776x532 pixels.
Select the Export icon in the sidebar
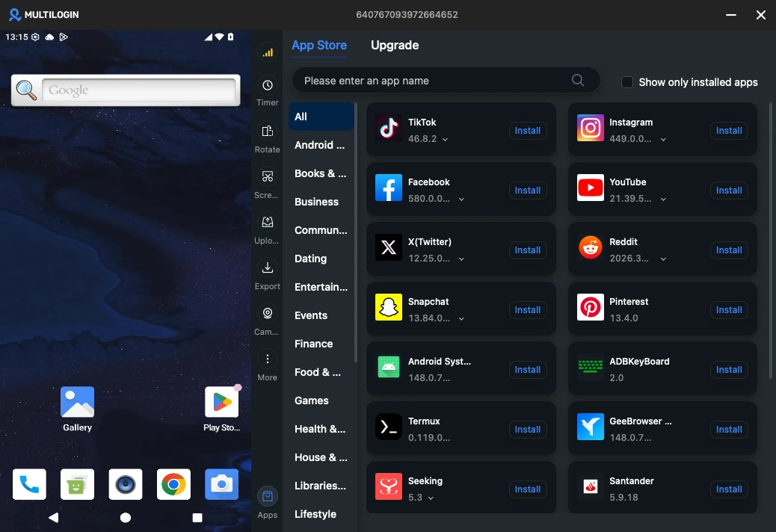pyautogui.click(x=267, y=267)
